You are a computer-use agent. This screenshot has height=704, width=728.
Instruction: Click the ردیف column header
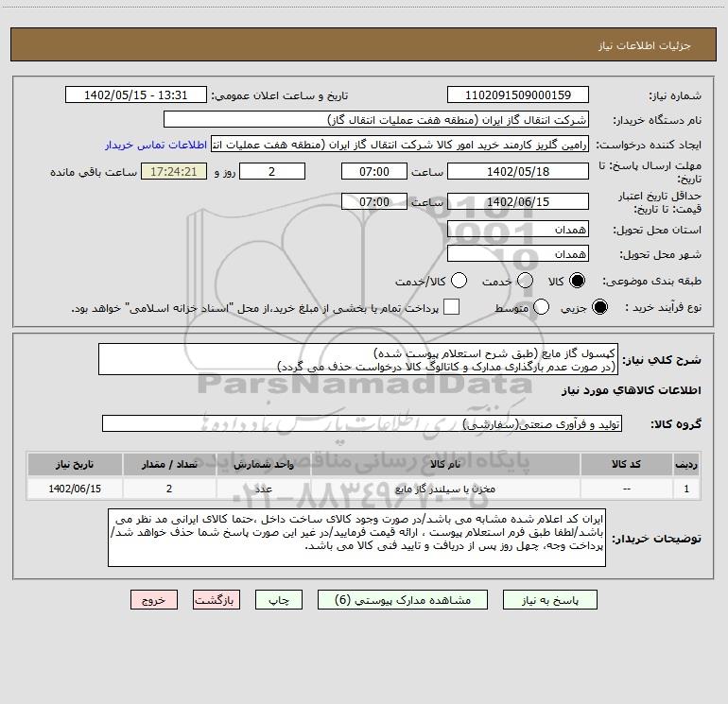tap(686, 464)
